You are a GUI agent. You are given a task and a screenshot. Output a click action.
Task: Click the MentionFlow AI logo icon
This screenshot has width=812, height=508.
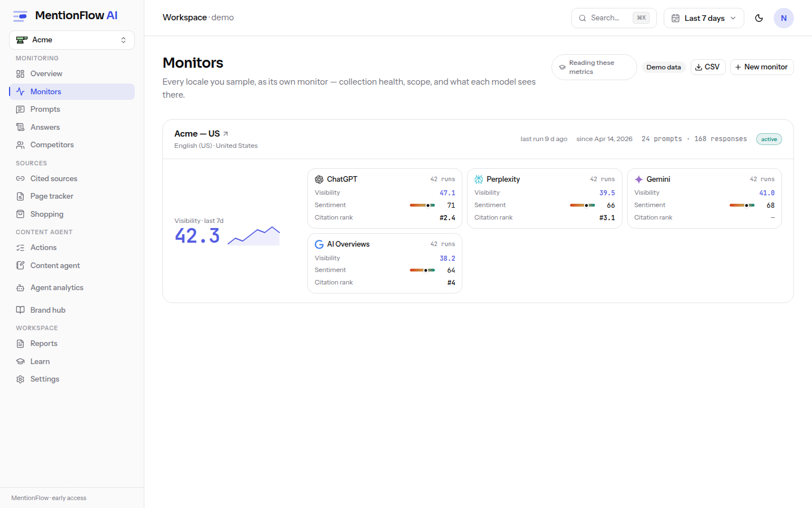click(20, 16)
